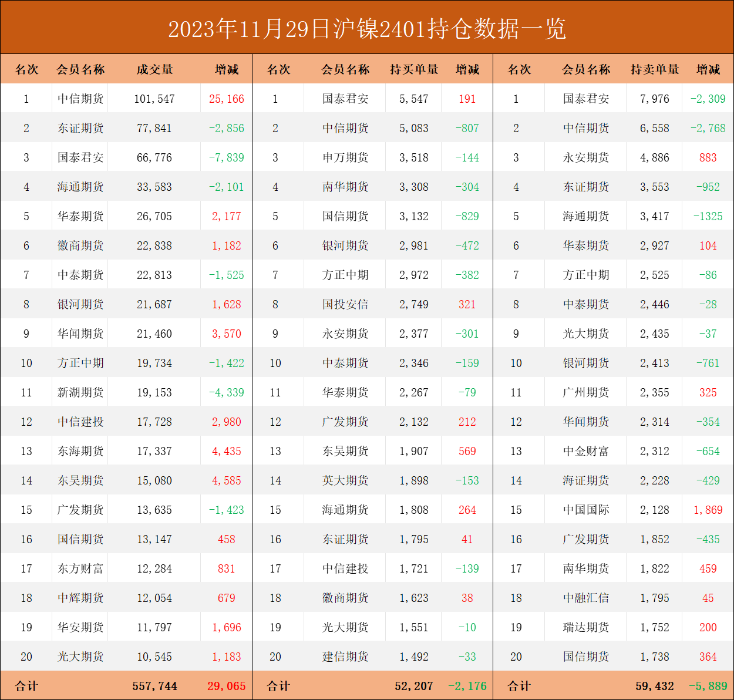Select the long change total -2,176
The width and height of the screenshot is (734, 700).
tap(467, 686)
